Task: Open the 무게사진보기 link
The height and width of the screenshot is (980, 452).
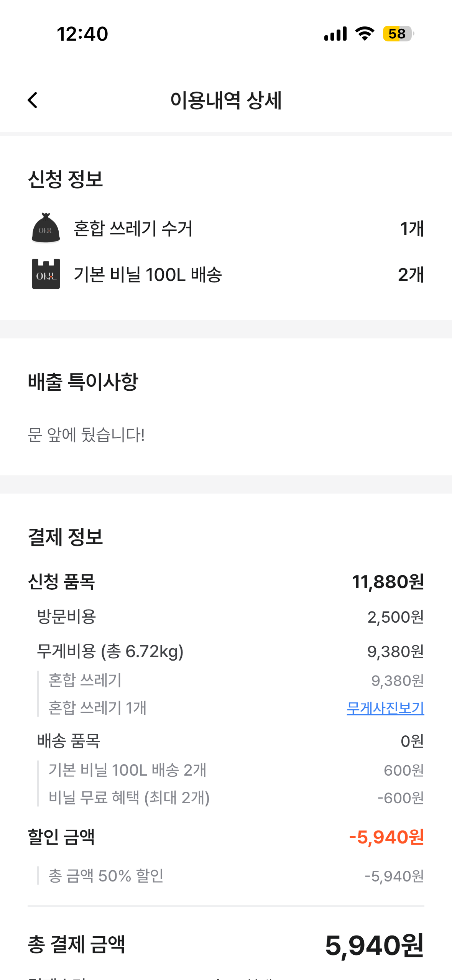Action: [385, 708]
